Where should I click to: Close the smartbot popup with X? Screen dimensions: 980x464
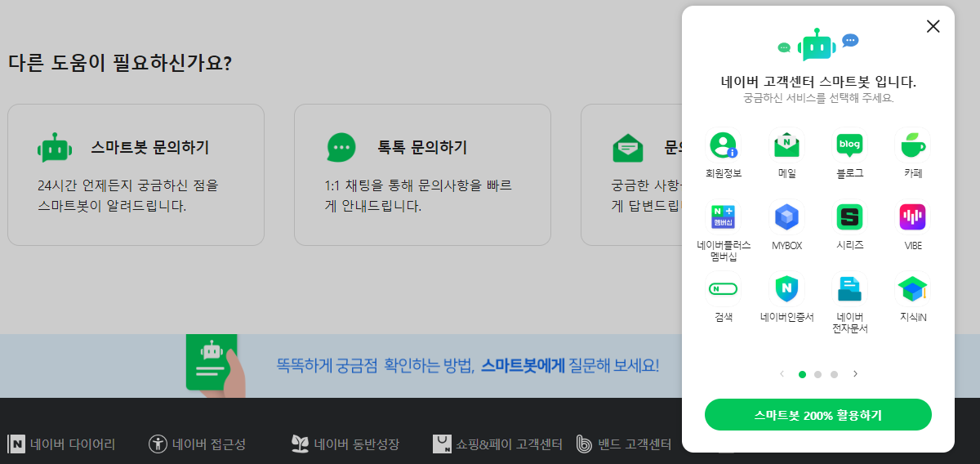pos(933,26)
